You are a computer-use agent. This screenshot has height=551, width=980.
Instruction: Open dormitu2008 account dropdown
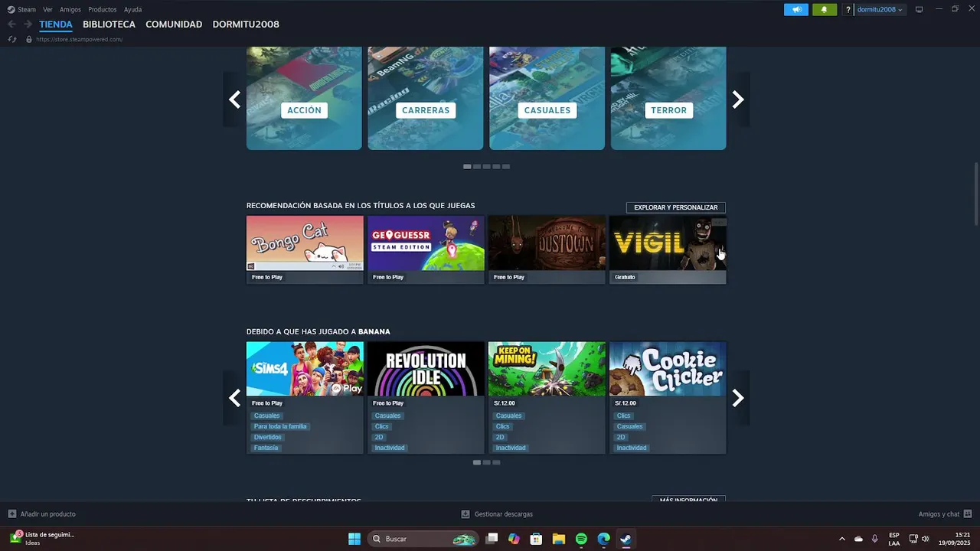[x=880, y=9]
